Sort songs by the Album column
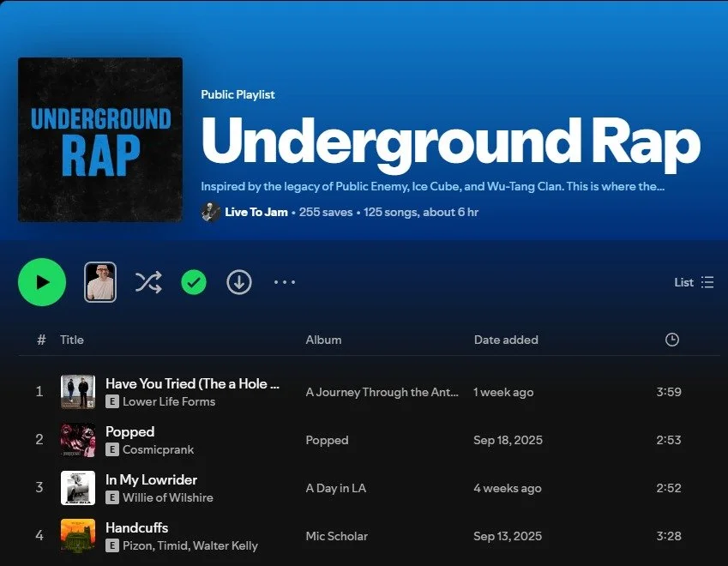Image resolution: width=728 pixels, height=566 pixels. click(x=323, y=340)
